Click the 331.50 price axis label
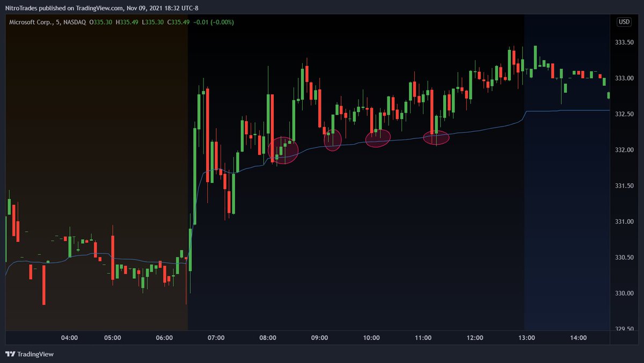The height and width of the screenshot is (363, 644). point(625,186)
